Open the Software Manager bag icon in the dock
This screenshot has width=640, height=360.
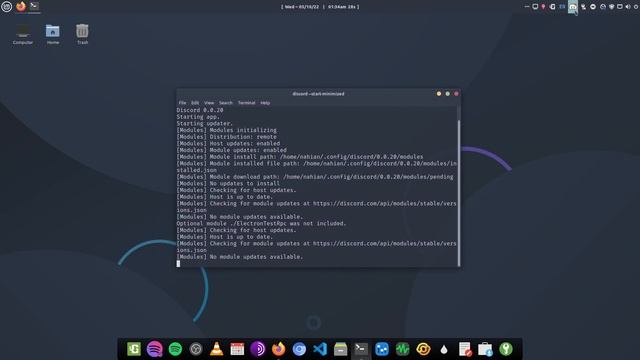coord(485,349)
